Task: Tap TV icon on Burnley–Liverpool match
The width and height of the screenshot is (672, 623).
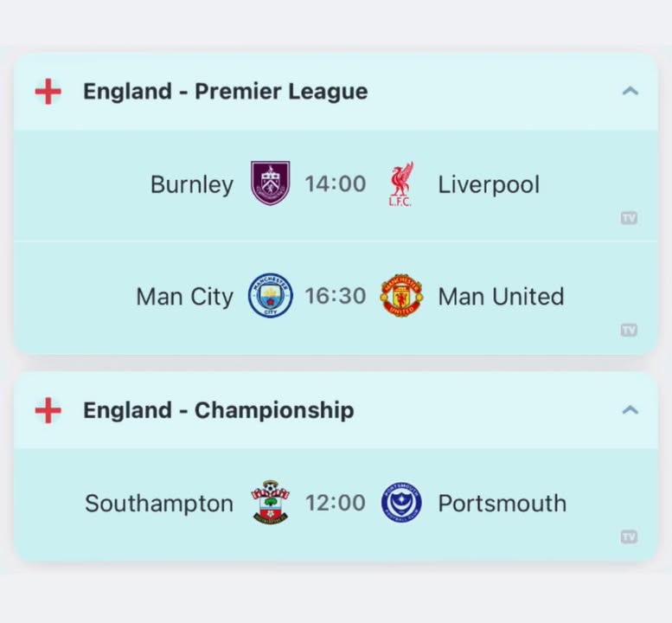Action: [629, 218]
